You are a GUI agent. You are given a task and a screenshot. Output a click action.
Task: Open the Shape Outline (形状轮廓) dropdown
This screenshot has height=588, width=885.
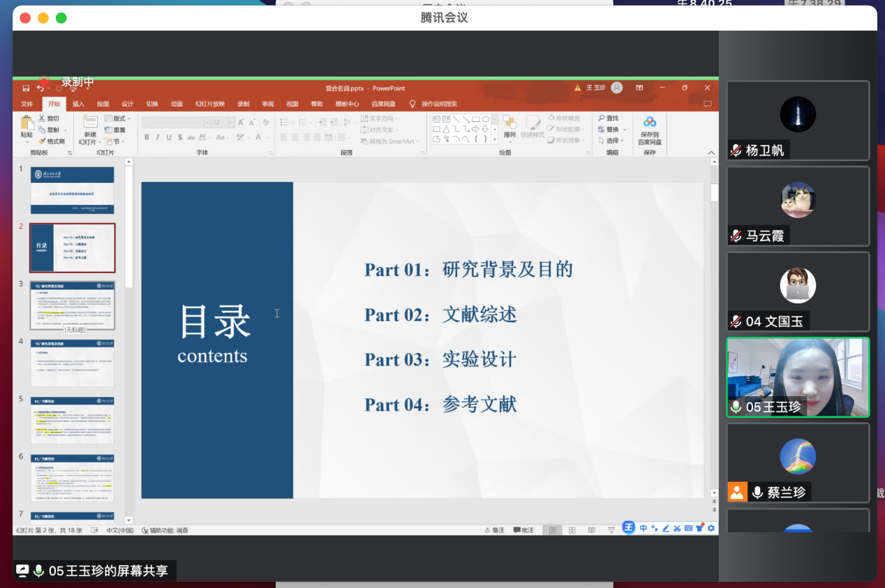tap(565, 130)
